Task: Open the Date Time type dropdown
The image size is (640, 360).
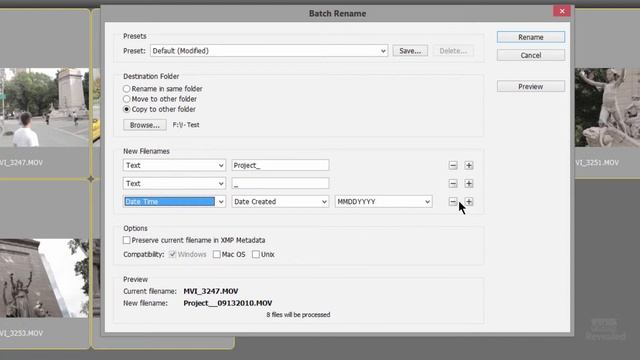Action: click(174, 202)
